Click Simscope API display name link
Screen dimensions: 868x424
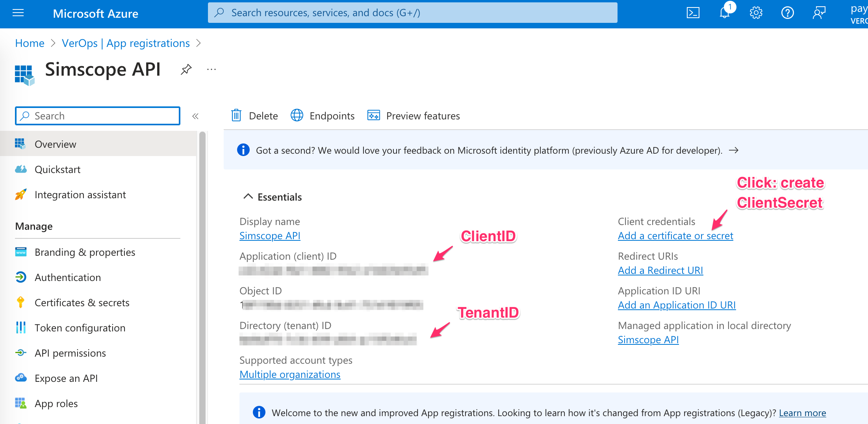[270, 236]
